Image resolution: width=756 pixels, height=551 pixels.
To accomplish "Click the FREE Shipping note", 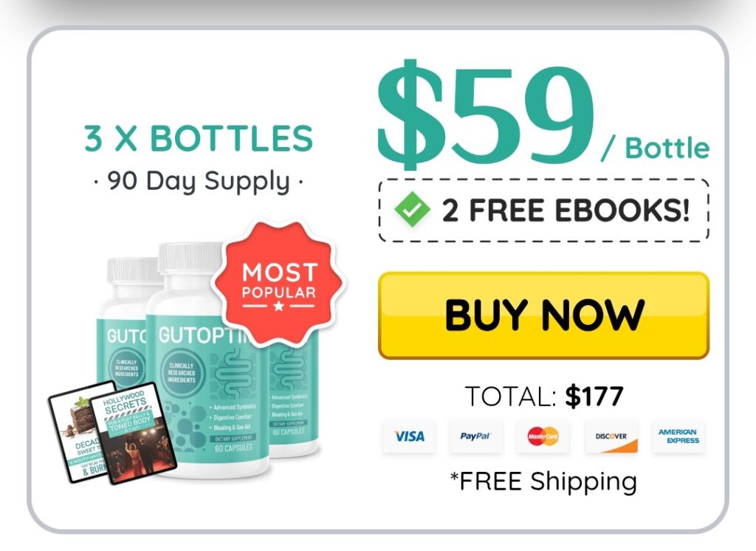I will (x=543, y=482).
